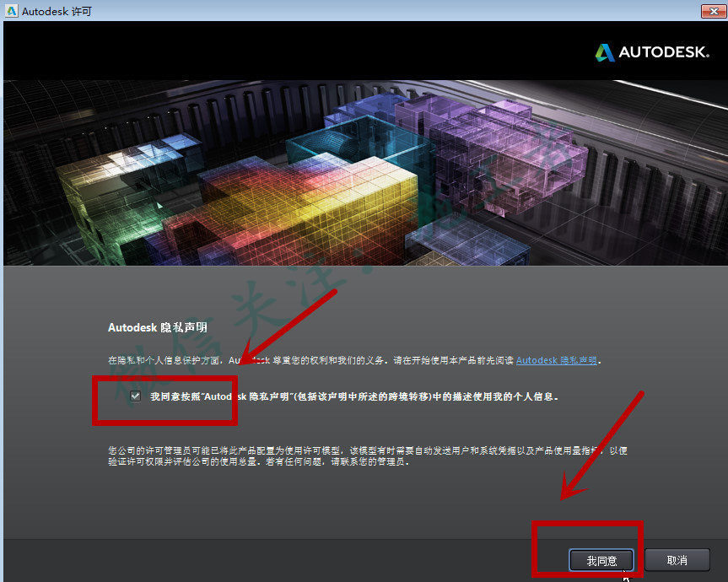Click the Autodesk 隐私声明 heading text

coord(158,327)
